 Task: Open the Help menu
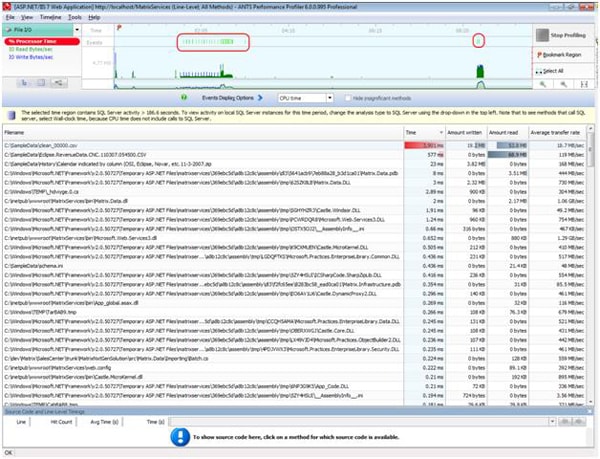click(94, 17)
